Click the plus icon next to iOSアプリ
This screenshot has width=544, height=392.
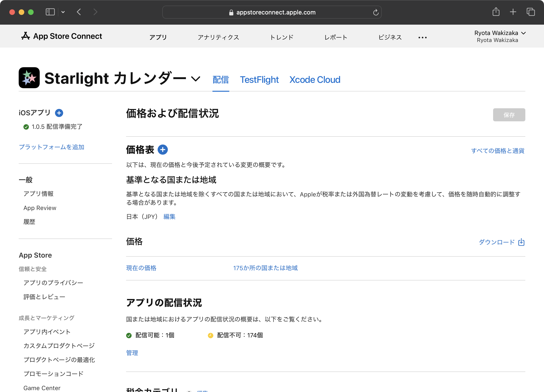59,113
